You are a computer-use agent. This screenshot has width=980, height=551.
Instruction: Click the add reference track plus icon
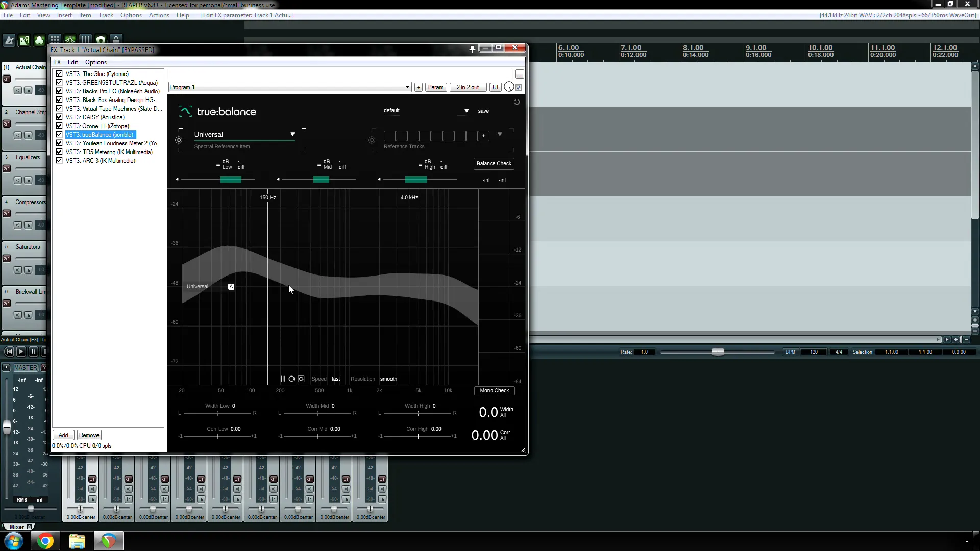click(x=483, y=136)
